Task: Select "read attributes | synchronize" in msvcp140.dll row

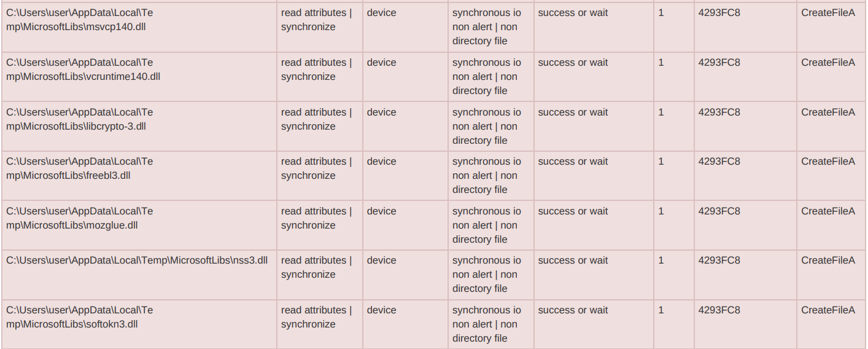Action: tap(316, 20)
